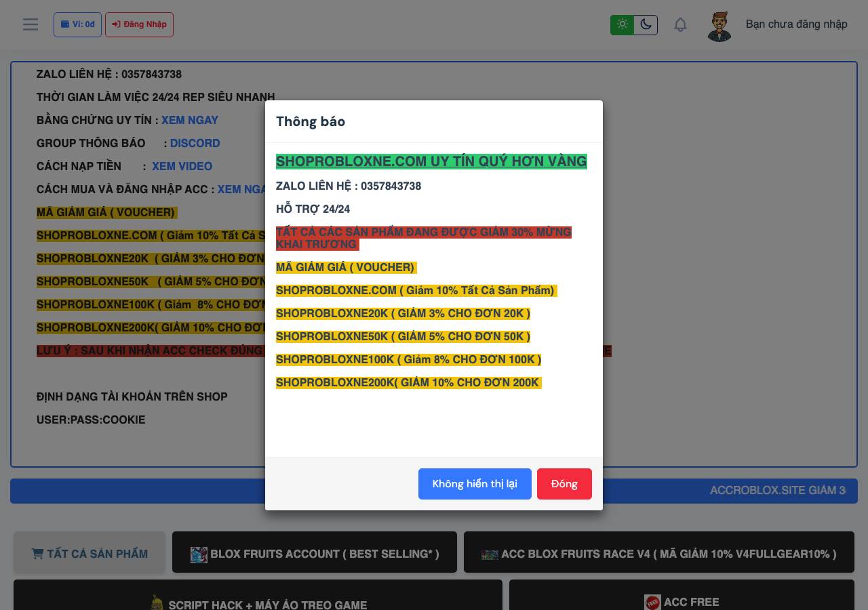This screenshot has height=610, width=868.
Task: Click the 'Thông báo' dialog title
Action: coord(311,121)
